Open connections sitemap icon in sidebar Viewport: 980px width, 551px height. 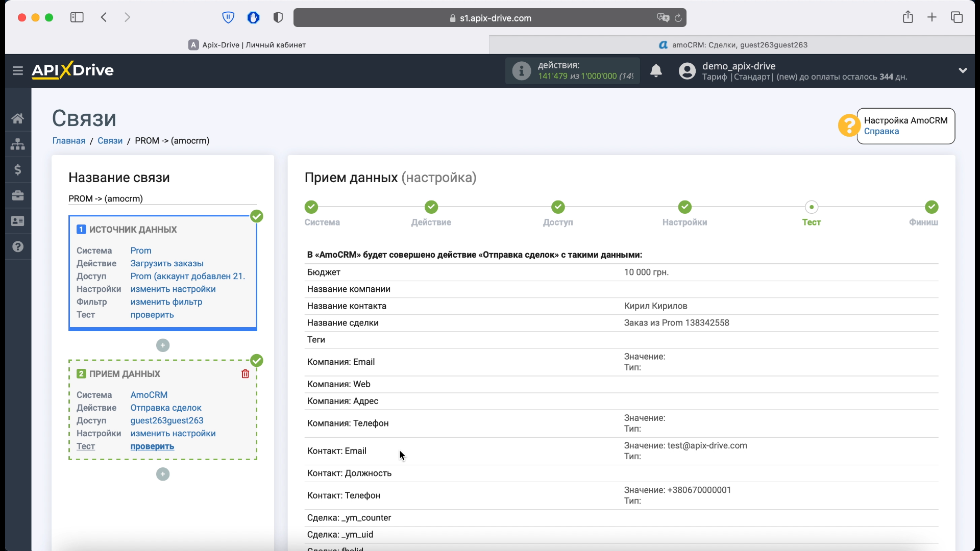tap(18, 144)
